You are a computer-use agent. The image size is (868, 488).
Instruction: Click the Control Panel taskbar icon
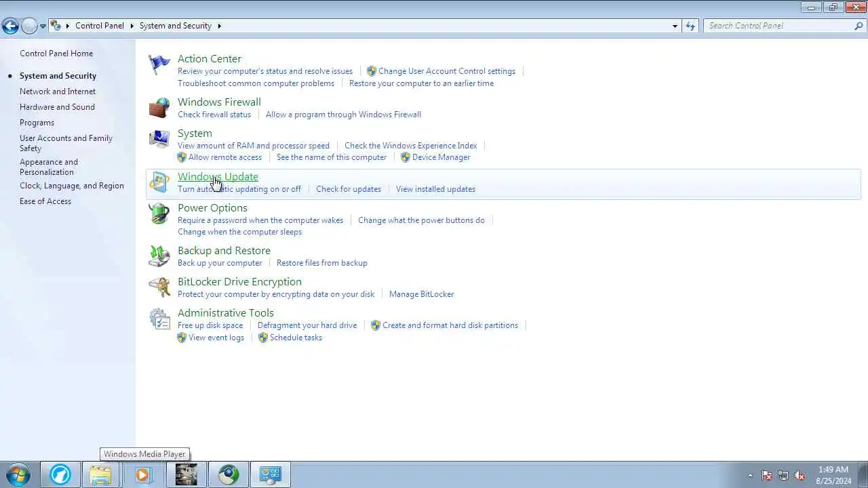(x=270, y=474)
